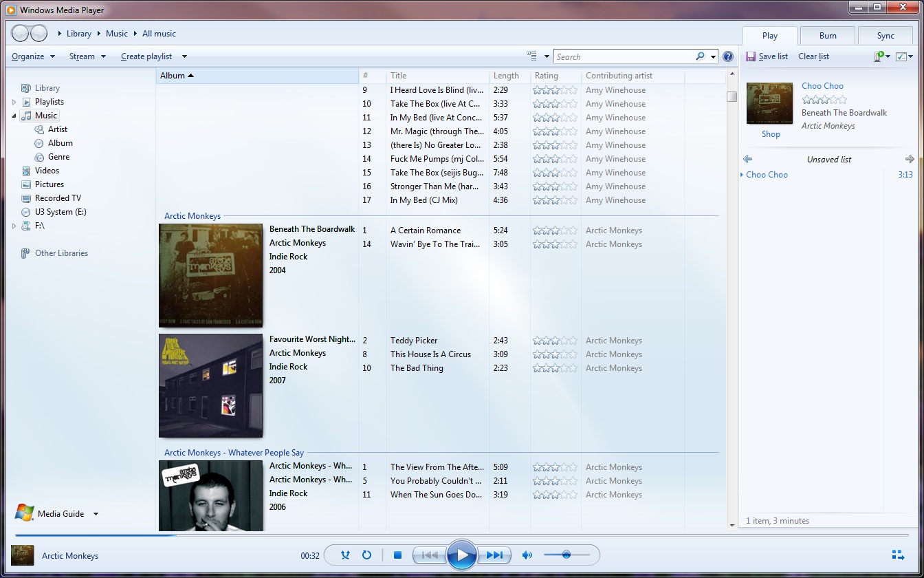Select the track Teddy Picker

point(414,341)
